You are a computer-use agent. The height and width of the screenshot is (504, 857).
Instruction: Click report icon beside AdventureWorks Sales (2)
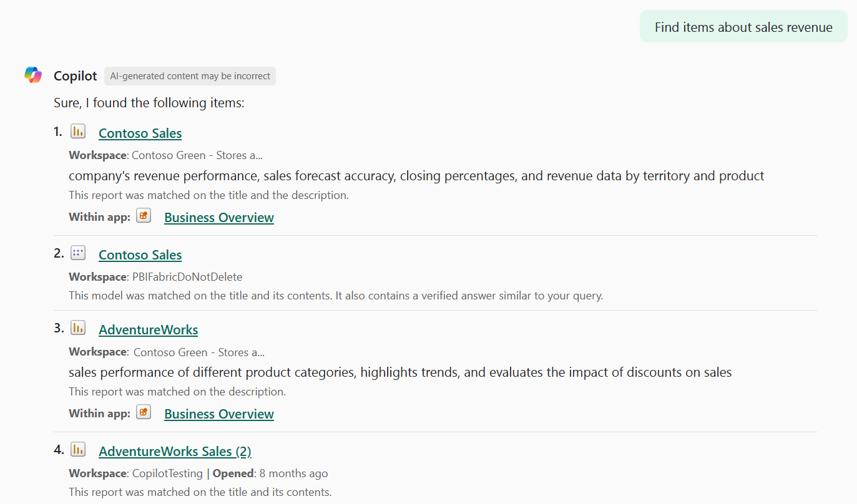click(78, 449)
